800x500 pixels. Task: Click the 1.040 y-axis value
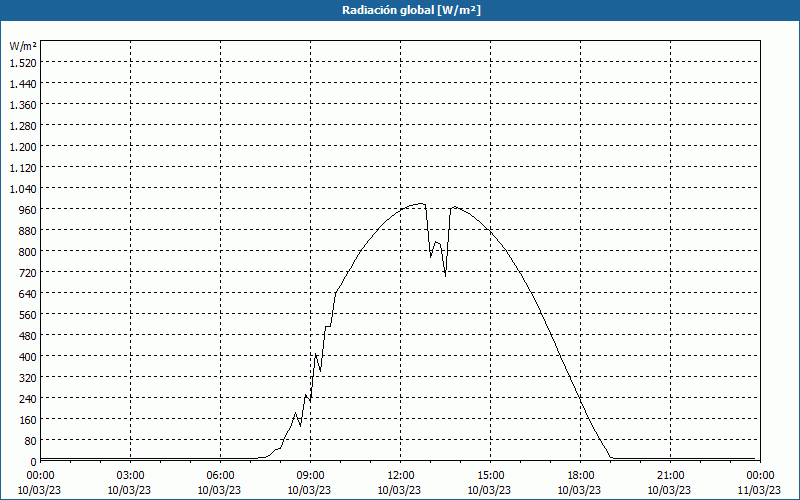click(23, 188)
